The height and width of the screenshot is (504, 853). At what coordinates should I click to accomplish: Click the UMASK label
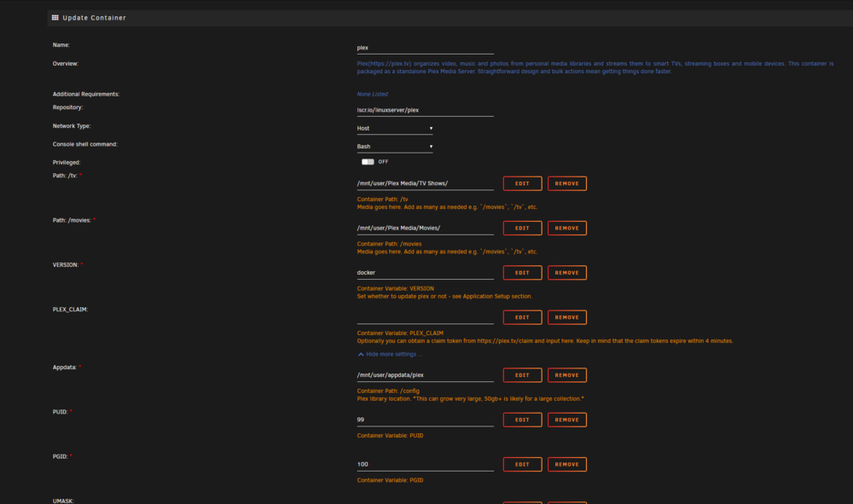pos(63,501)
